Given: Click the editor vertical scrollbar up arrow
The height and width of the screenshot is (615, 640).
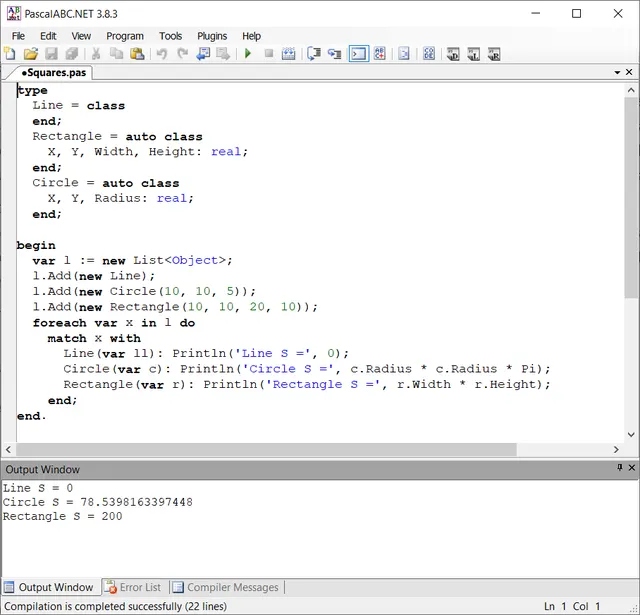Looking at the screenshot, I should [x=631, y=90].
